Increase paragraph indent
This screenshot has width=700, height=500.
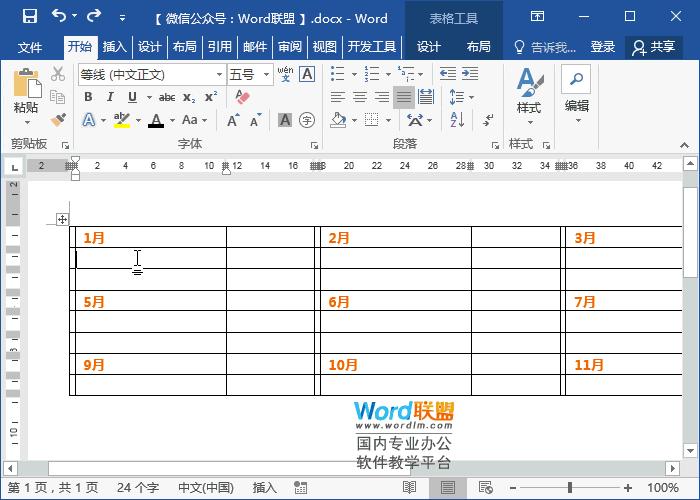pos(470,74)
